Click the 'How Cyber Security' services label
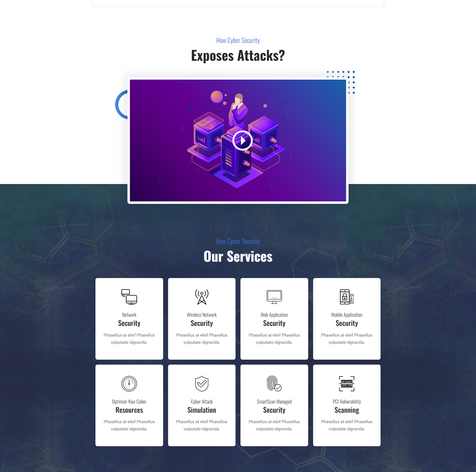Screen dimensions: 476x472 click(238, 241)
